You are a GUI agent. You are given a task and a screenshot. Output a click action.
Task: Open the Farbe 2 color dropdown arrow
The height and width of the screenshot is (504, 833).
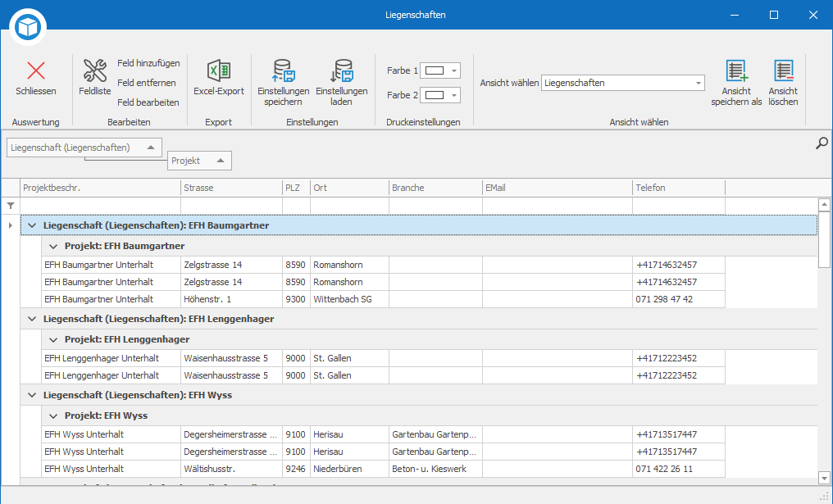point(454,96)
